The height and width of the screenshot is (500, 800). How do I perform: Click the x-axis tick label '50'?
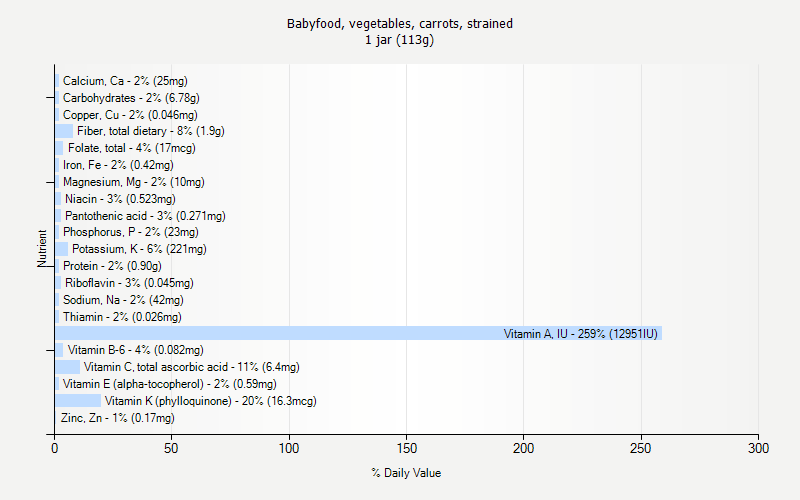171,448
